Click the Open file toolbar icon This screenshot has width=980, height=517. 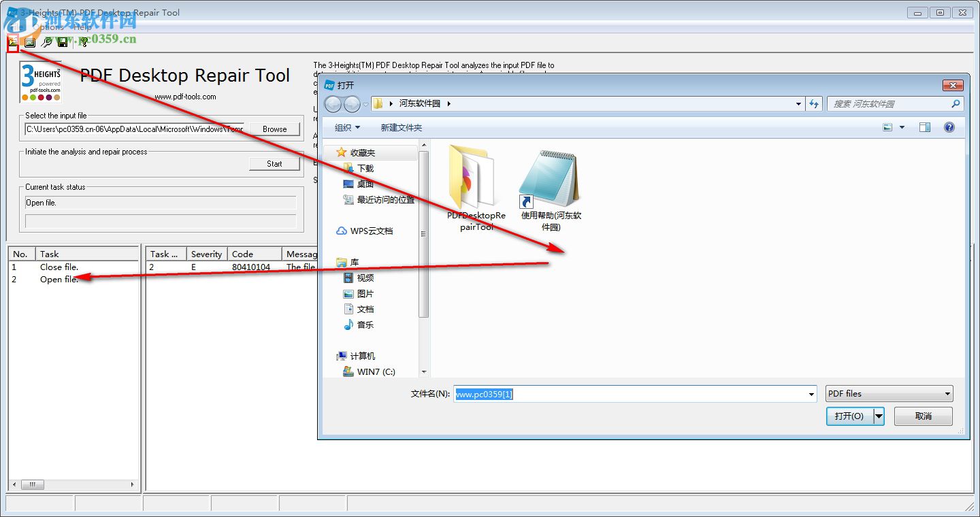click(13, 42)
